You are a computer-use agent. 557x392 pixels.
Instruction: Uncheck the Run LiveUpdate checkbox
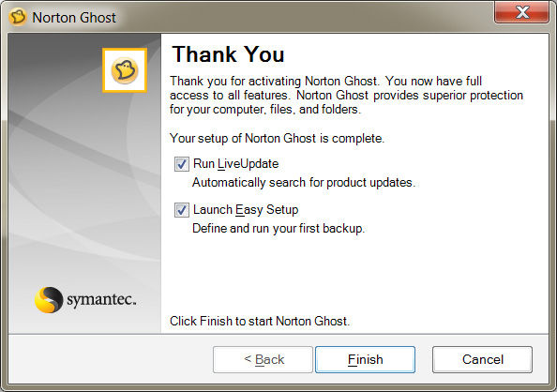(182, 164)
